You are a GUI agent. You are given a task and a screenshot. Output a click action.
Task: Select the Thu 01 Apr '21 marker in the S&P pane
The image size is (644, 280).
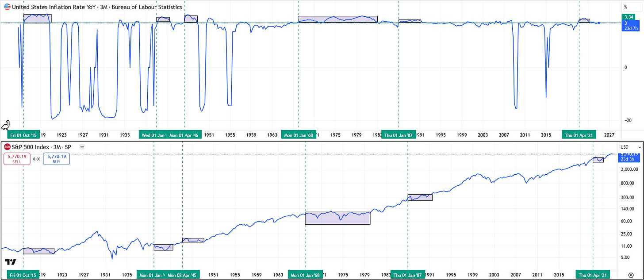pos(593,274)
